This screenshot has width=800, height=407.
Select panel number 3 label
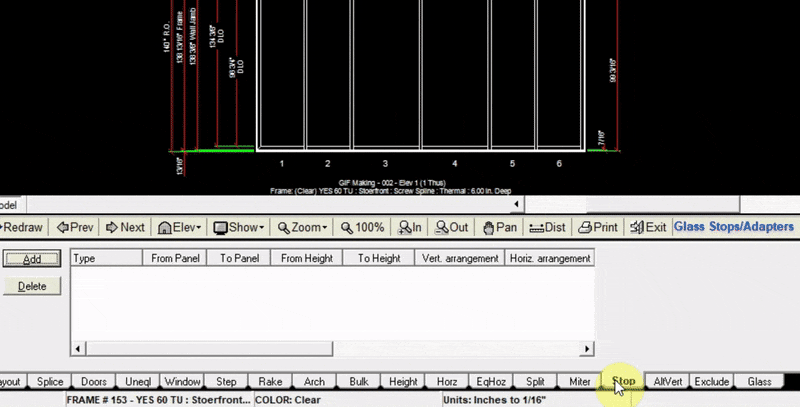pyautogui.click(x=385, y=164)
